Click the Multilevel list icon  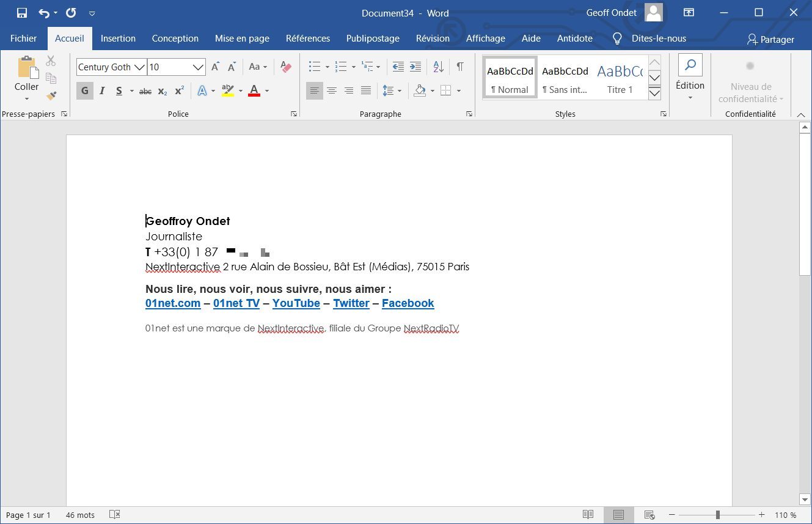[367, 67]
